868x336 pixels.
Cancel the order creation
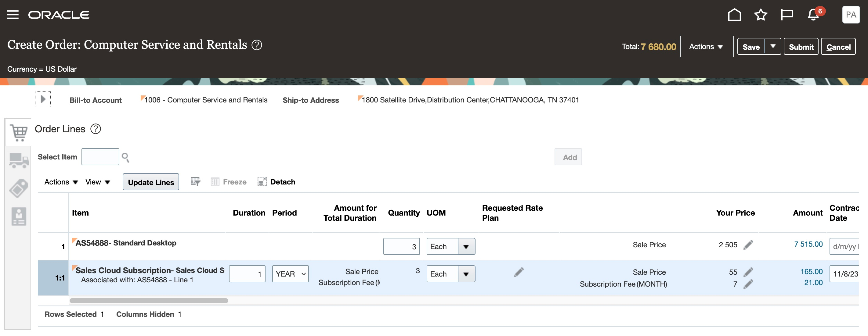838,47
